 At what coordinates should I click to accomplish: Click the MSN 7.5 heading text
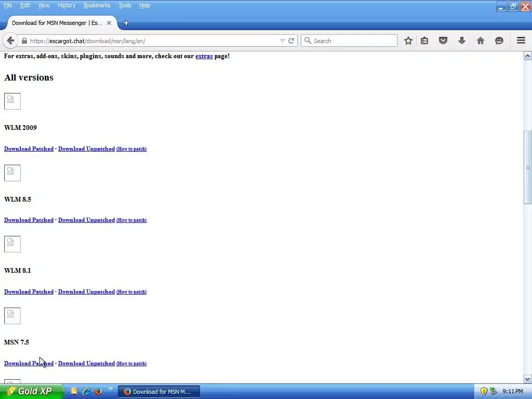(17, 342)
